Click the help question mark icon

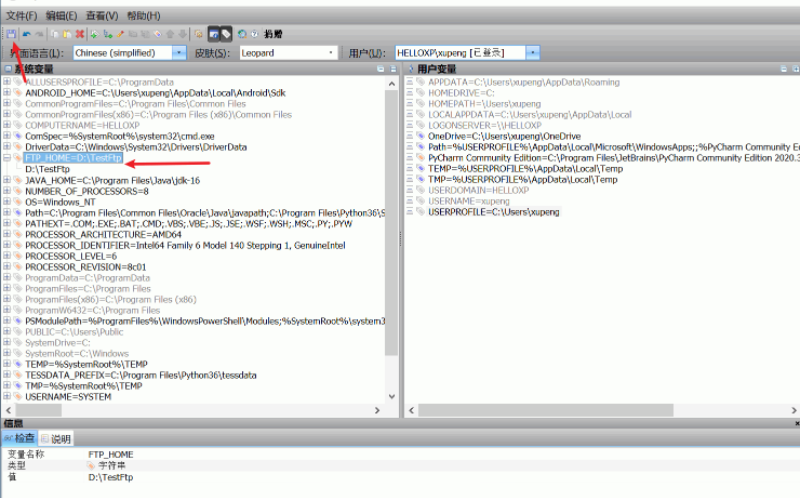pyautogui.click(x=255, y=34)
